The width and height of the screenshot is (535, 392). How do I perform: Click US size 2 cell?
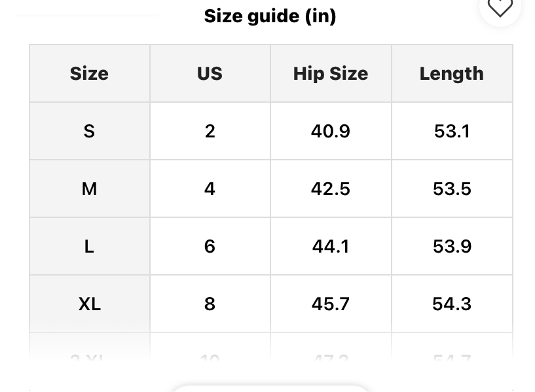210,131
